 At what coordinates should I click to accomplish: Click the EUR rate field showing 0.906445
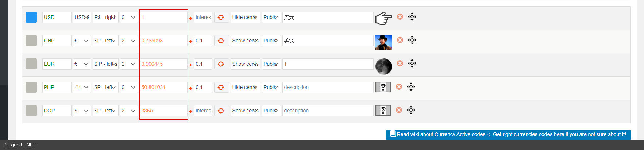(163, 64)
